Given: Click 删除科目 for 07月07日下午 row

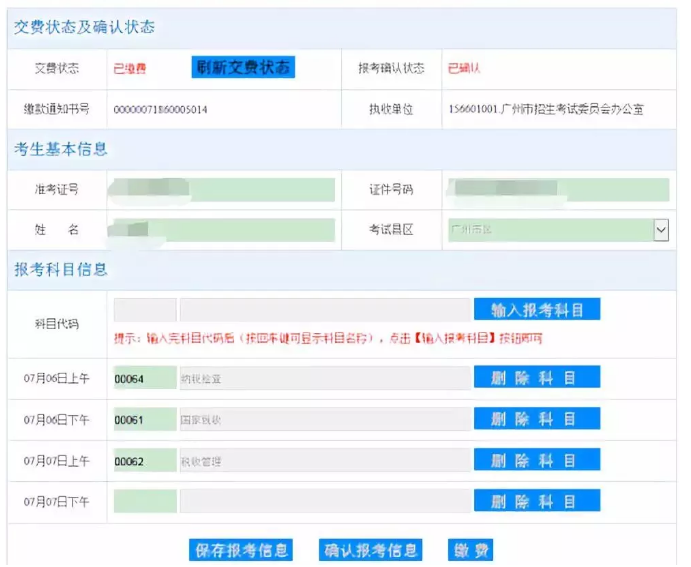Looking at the screenshot, I should 537,501.
